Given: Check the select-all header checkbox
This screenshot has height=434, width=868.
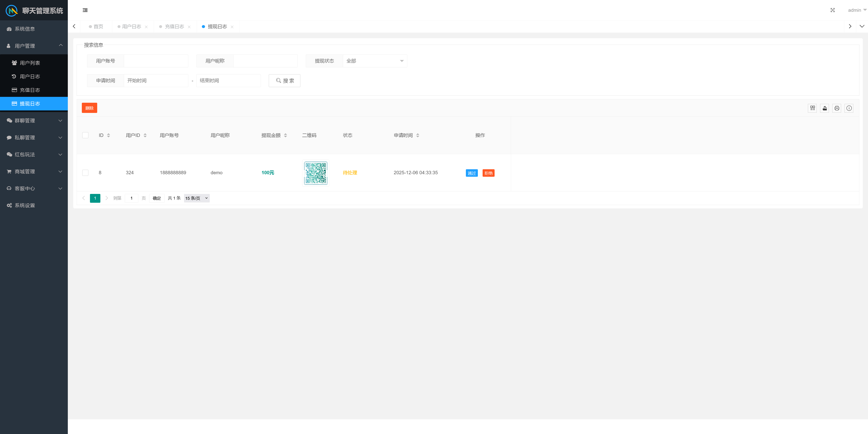Looking at the screenshot, I should pyautogui.click(x=85, y=135).
